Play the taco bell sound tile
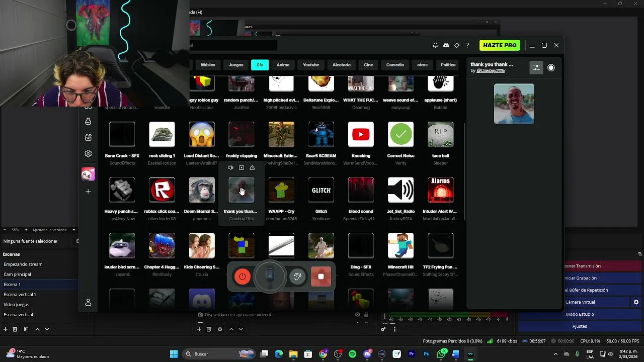This screenshot has height=362, width=644. pyautogui.click(x=440, y=135)
